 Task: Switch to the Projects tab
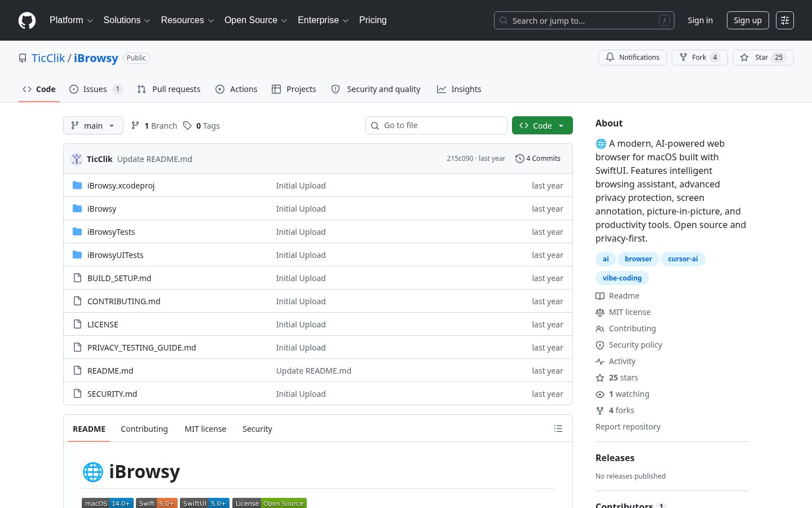point(294,89)
